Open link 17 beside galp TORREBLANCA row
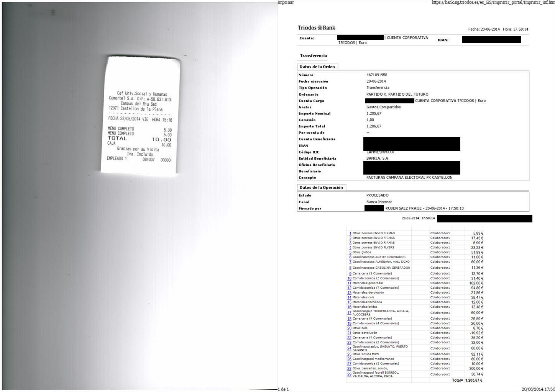555x392 pixels. point(349,313)
